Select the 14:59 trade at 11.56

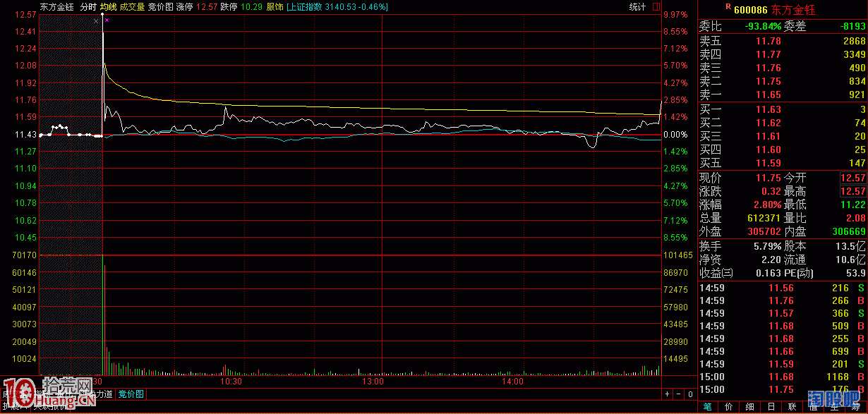(x=783, y=288)
